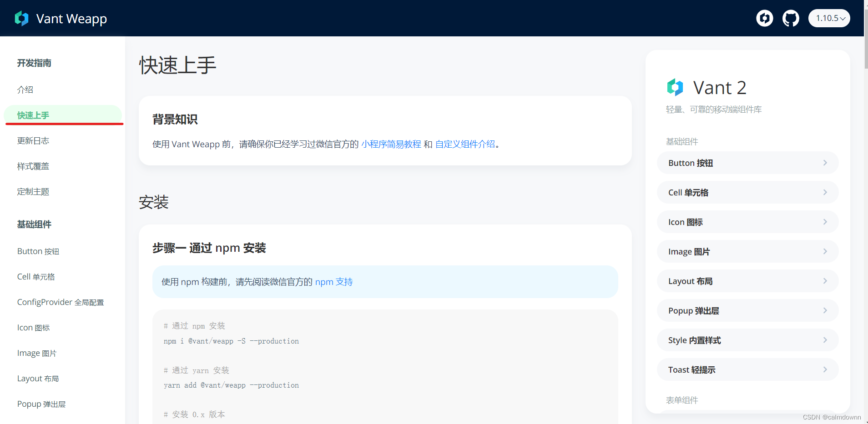Open the 1.10.5 version dropdown

point(829,18)
